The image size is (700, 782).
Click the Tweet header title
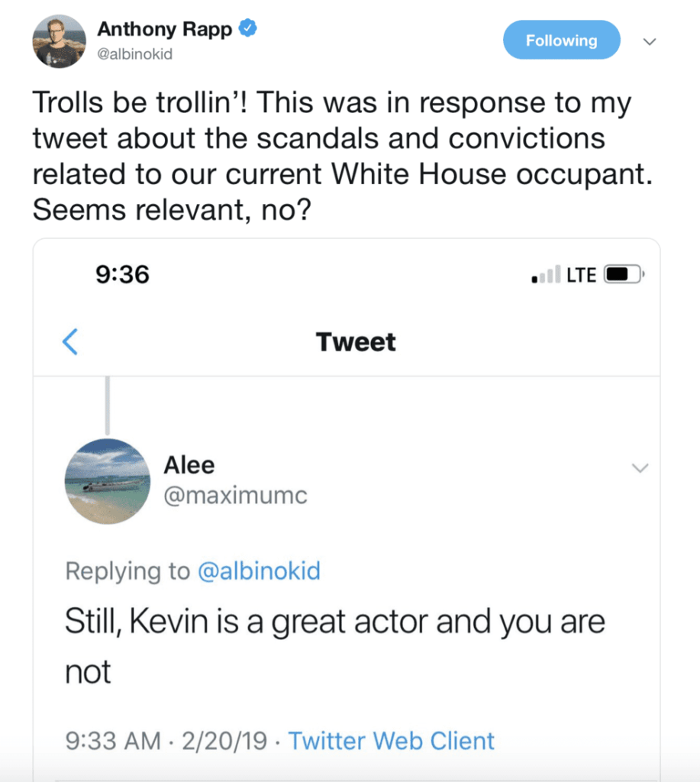[356, 341]
